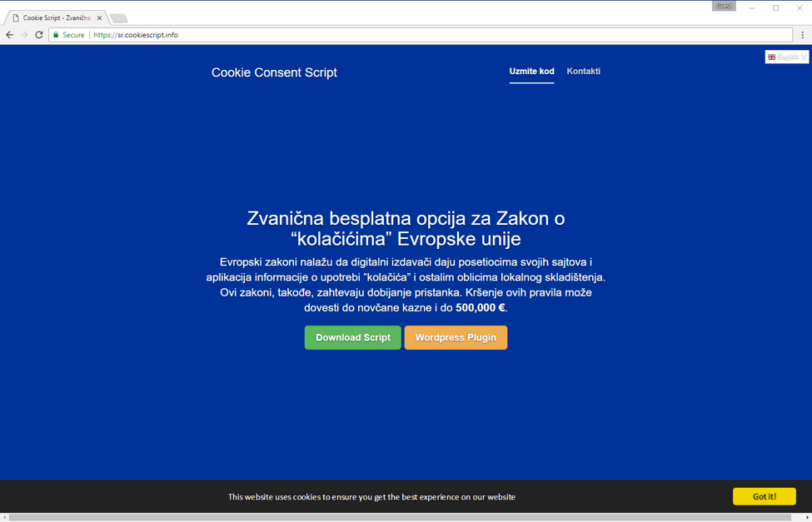Click the browser forward arrow

pos(24,35)
